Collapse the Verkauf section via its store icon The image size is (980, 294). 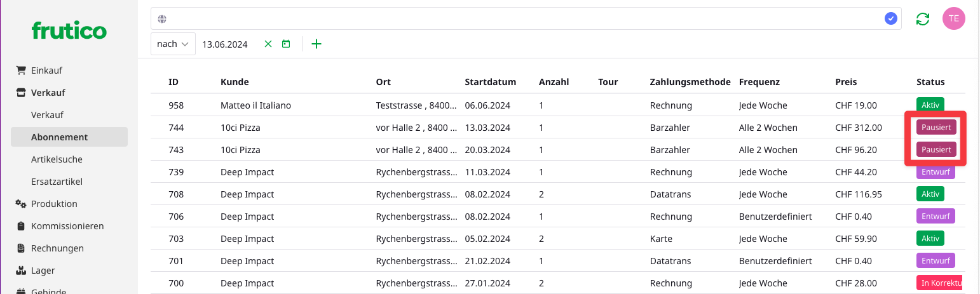[x=20, y=93]
